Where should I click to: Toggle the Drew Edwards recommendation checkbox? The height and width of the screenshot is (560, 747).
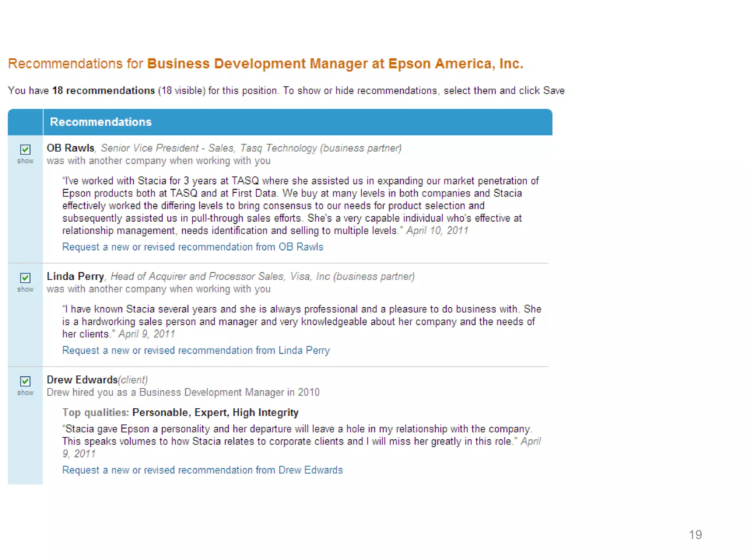25,381
